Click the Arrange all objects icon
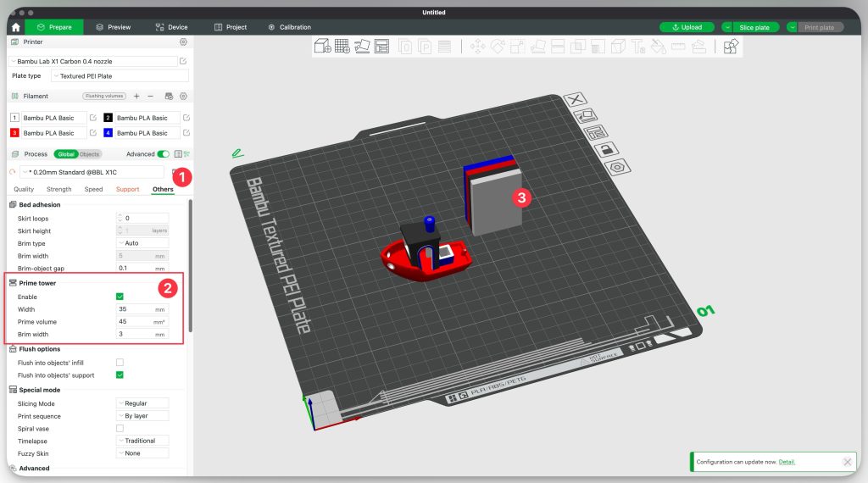Viewport: 868px width, 483px height. tap(381, 47)
